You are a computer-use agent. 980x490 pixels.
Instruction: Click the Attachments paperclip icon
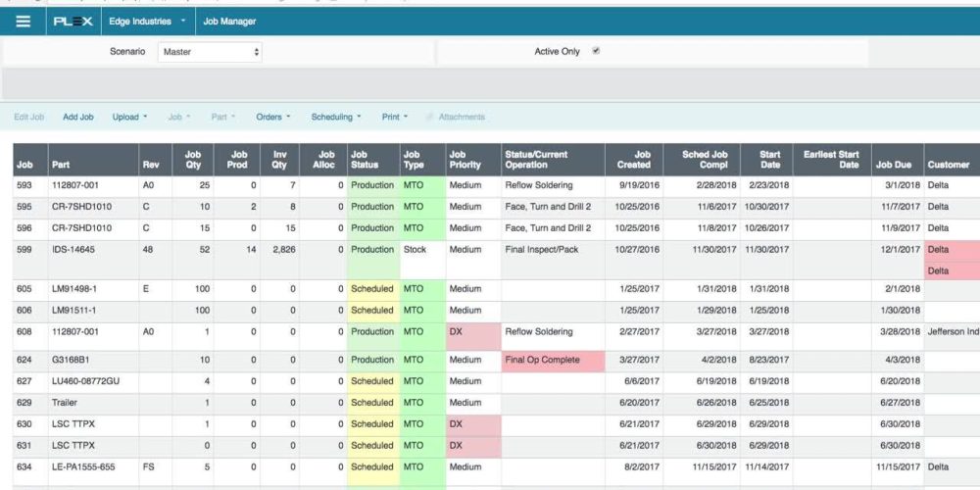pyautogui.click(x=429, y=117)
